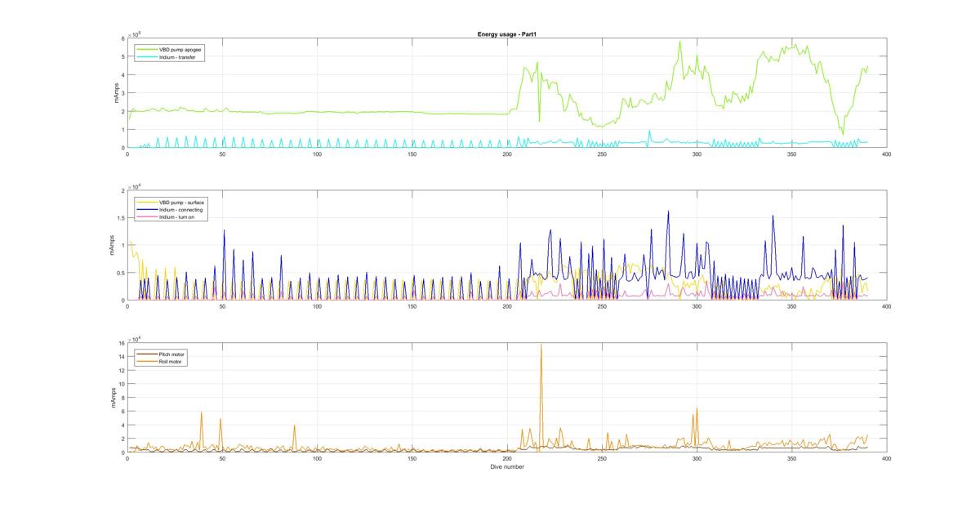Select the 'Pitch motor' legend entry
Image resolution: width=980 pixels, height=508 pixels.
click(x=173, y=354)
